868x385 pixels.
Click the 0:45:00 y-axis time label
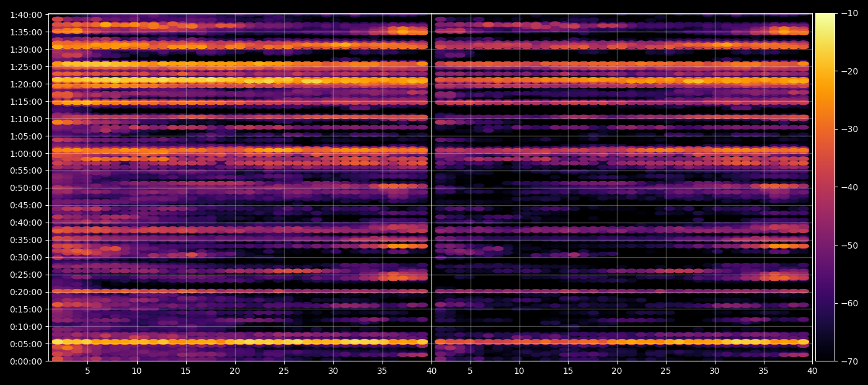point(27,205)
